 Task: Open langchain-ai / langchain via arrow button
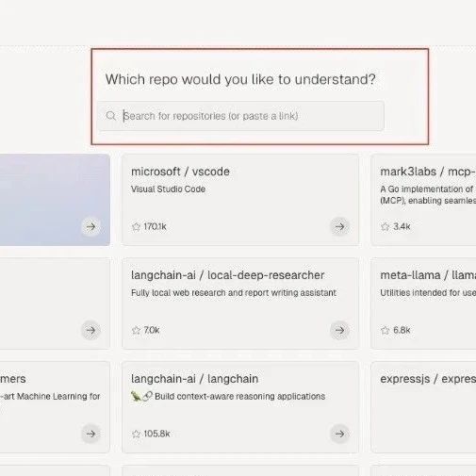click(x=339, y=434)
